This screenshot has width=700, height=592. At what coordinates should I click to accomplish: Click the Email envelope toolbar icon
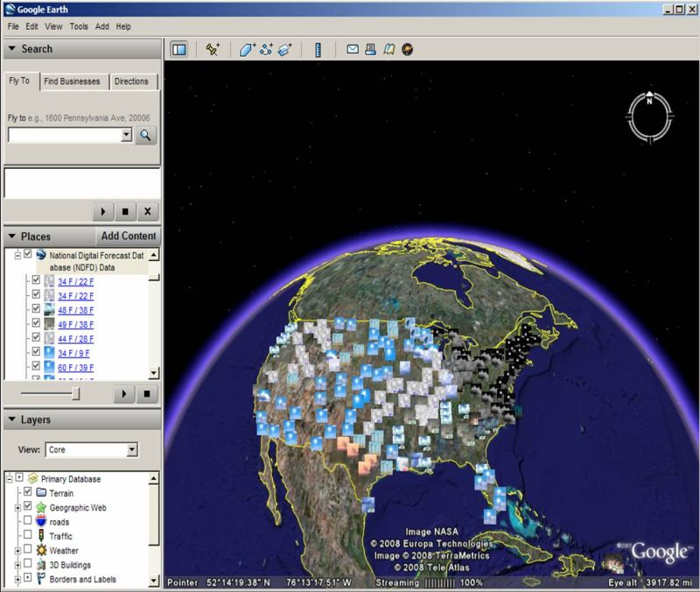click(353, 49)
